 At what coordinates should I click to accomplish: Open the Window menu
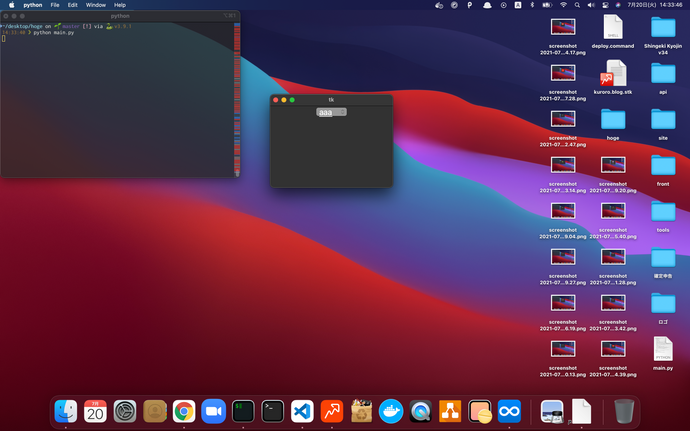click(x=95, y=5)
